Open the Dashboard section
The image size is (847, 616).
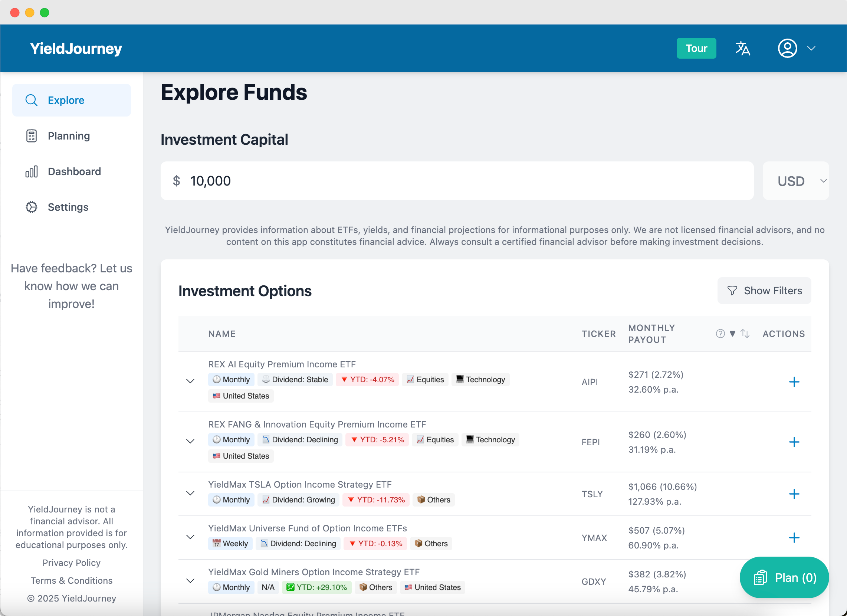72,171
